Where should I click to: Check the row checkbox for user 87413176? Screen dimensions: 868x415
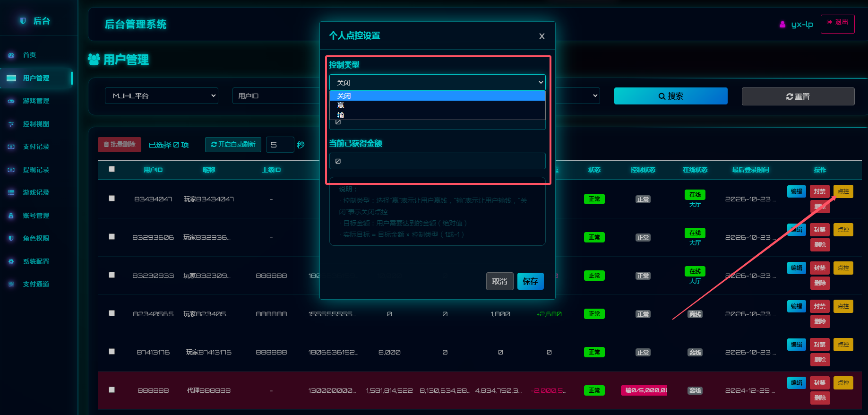[112, 352]
